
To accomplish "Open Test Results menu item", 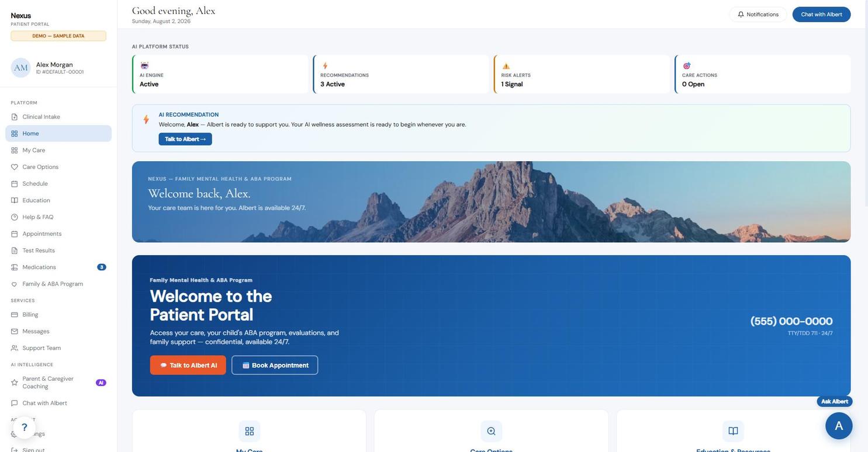I will coord(58,251).
